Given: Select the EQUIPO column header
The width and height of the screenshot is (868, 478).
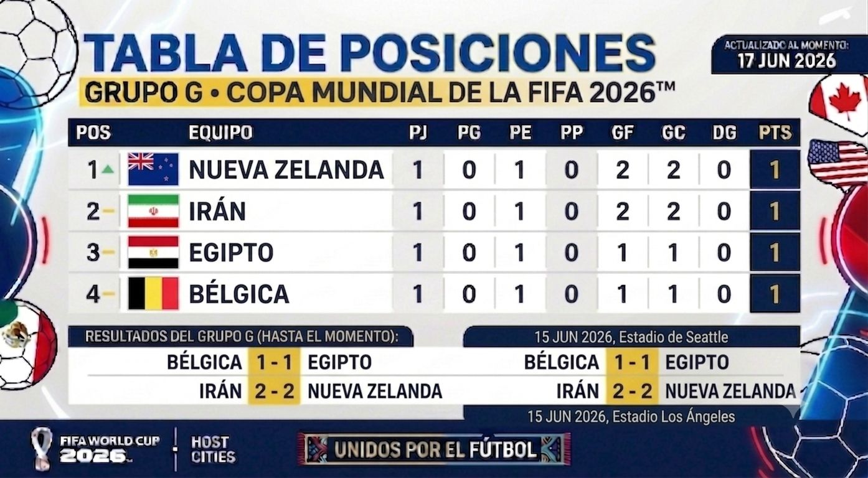Looking at the screenshot, I should pyautogui.click(x=220, y=133).
